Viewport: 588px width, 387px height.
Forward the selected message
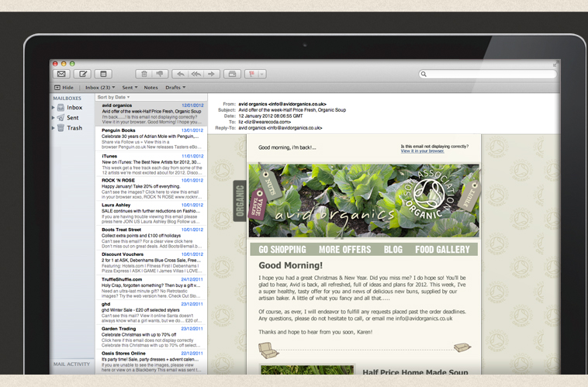click(212, 74)
